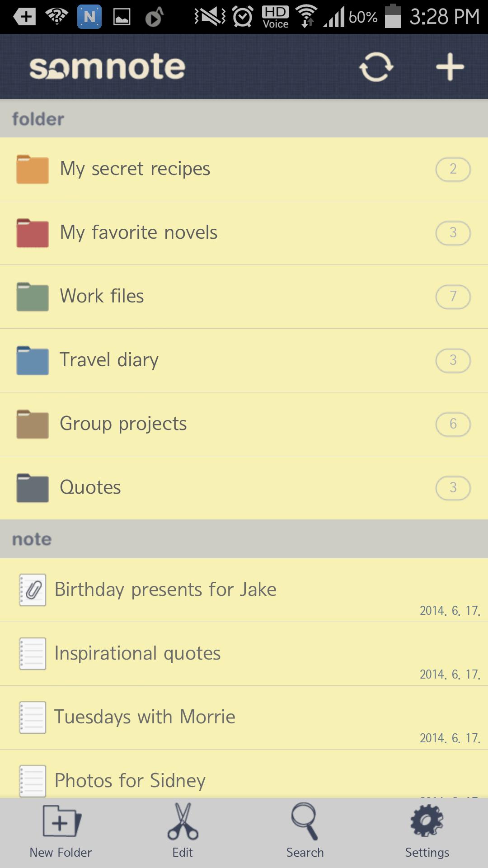Open the Travel diary folder
Viewport: 488px width, 868px height.
pyautogui.click(x=244, y=360)
